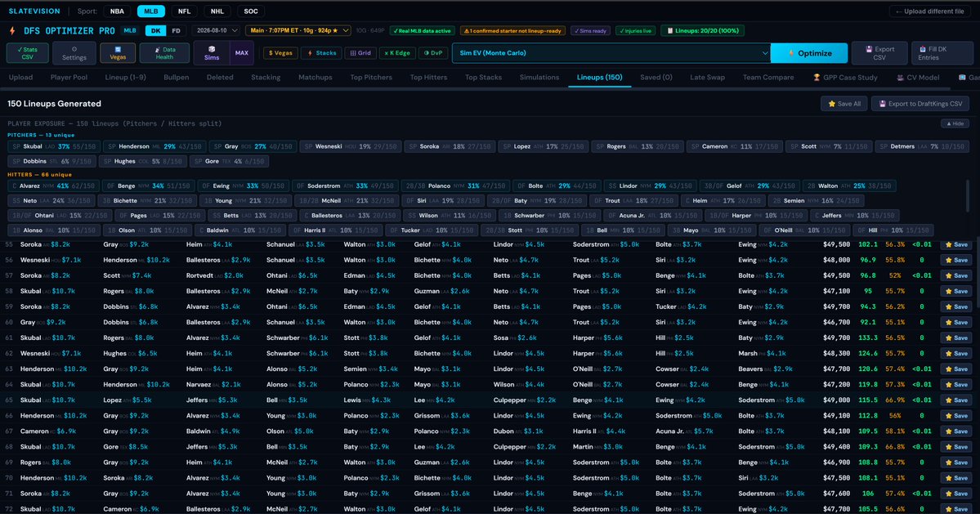This screenshot has width=980, height=514.
Task: Toggle the DvP chip
Action: point(433,53)
